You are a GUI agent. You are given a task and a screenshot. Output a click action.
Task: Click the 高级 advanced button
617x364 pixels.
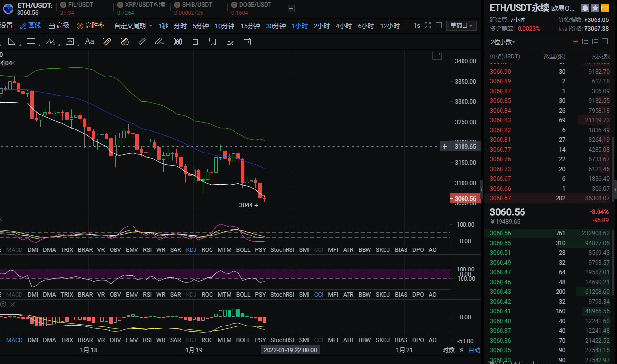pyautogui.click(x=59, y=26)
